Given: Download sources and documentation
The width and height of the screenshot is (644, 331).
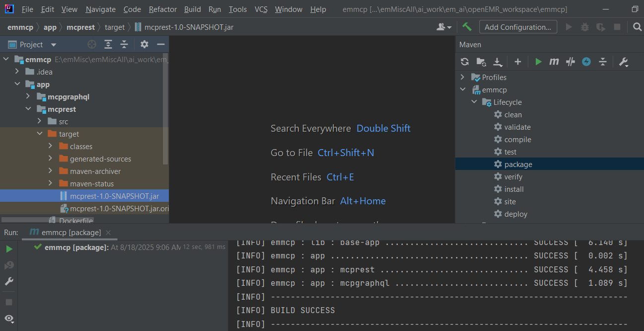Looking at the screenshot, I should pos(498,62).
